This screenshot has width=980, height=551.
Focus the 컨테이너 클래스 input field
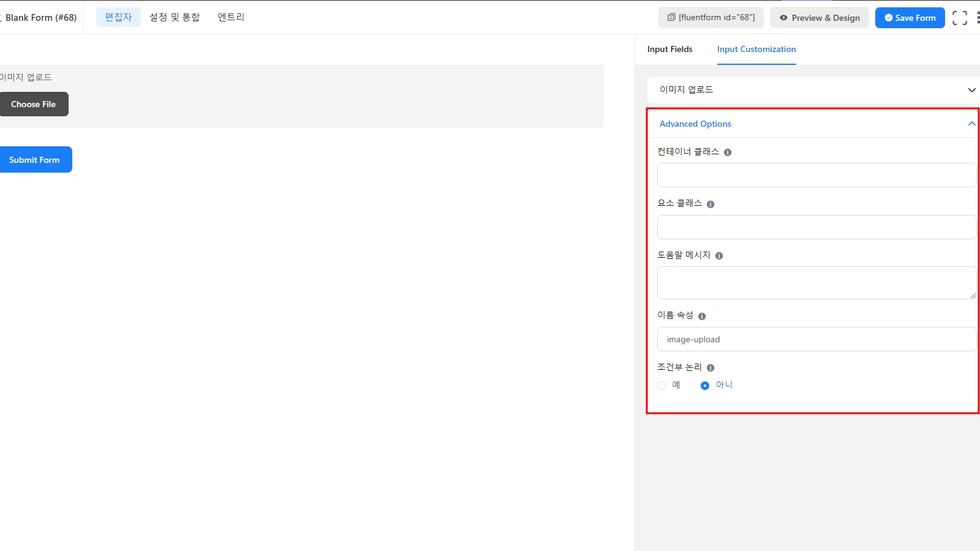point(816,175)
